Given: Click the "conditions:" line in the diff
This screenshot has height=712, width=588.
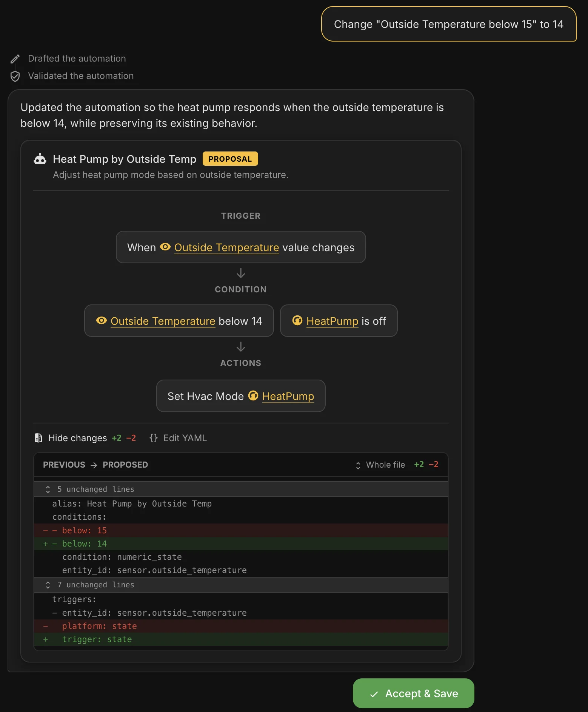Looking at the screenshot, I should [x=241, y=517].
